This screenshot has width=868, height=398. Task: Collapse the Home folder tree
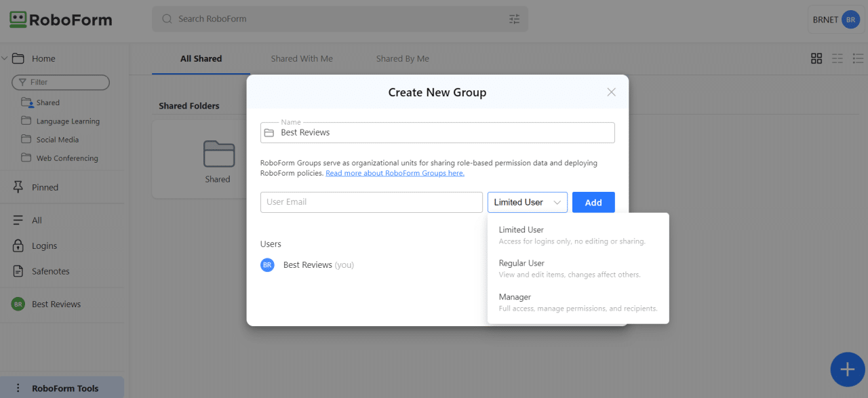pyautogui.click(x=5, y=58)
